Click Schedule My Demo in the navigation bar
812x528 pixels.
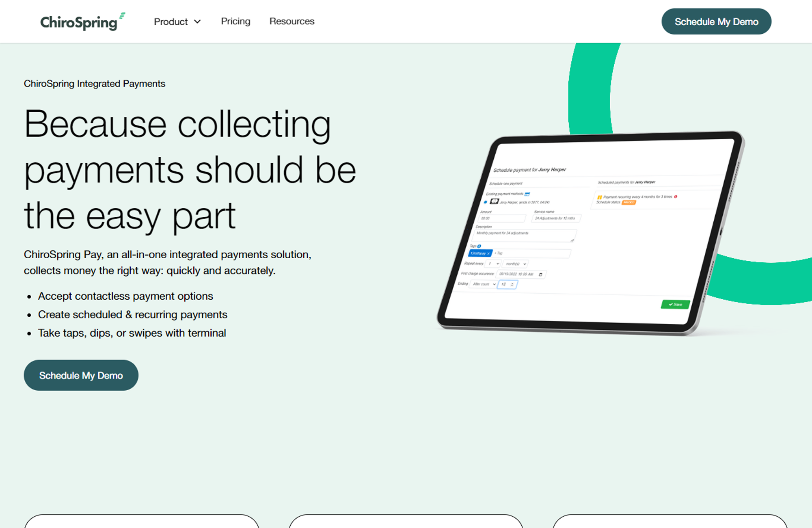(x=716, y=22)
